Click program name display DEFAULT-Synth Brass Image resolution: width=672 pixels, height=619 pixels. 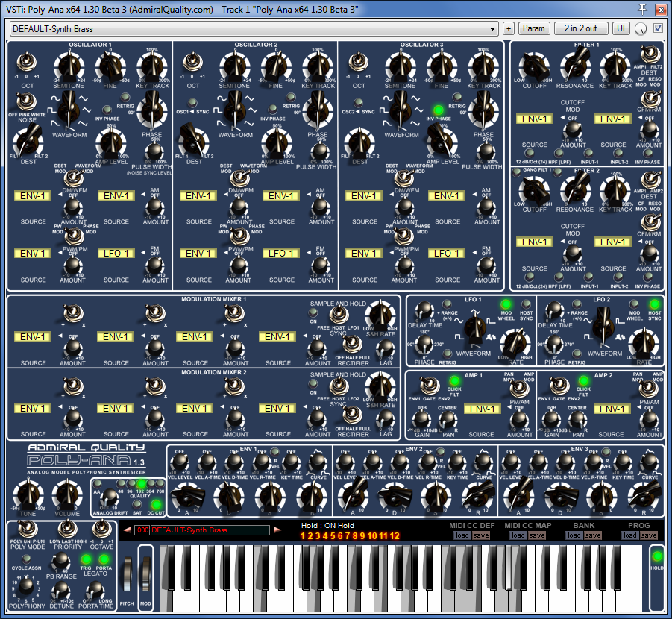210,530
